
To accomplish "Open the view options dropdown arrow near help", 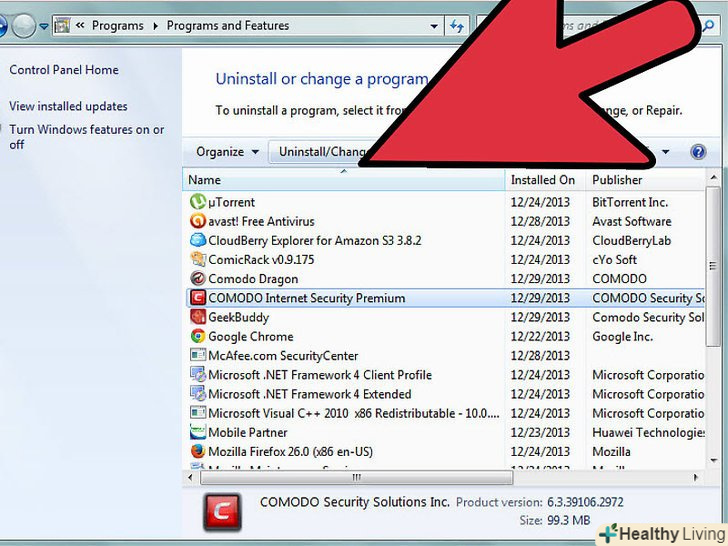I will tap(665, 152).
